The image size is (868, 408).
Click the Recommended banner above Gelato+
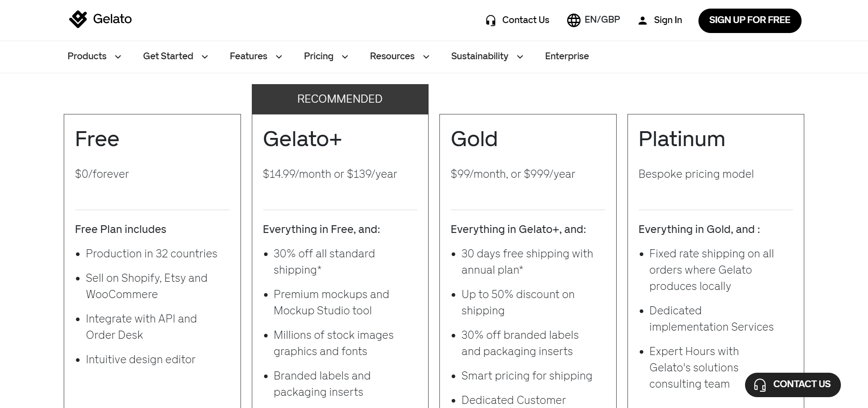pyautogui.click(x=340, y=99)
